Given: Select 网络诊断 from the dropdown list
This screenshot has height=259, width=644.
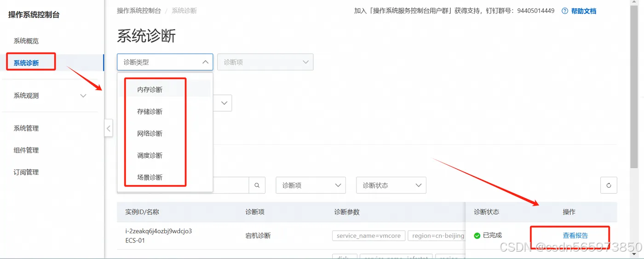Looking at the screenshot, I should (x=165, y=133).
